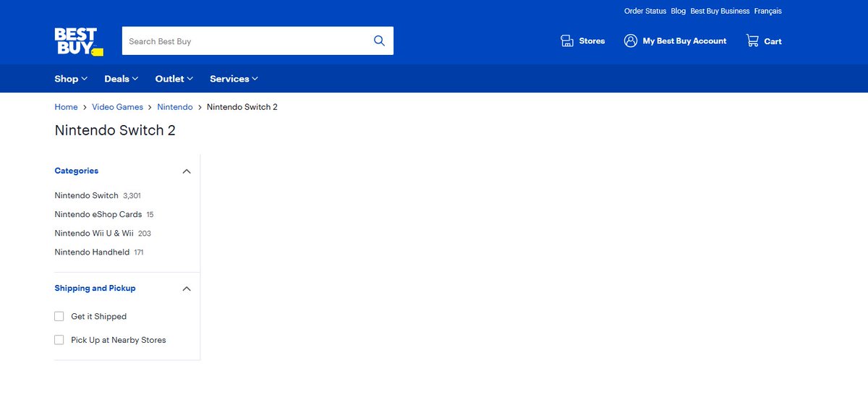Click the Nintendo Switch 2 page title

115,130
